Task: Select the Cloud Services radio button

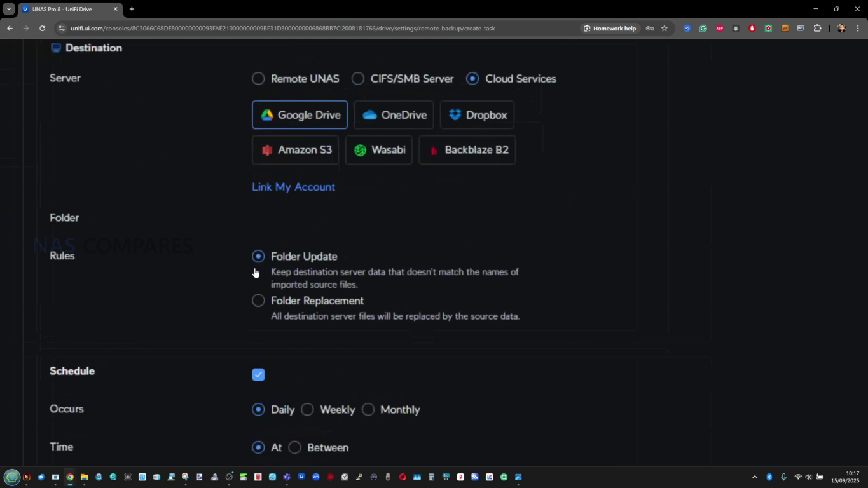Action: [x=472, y=79]
